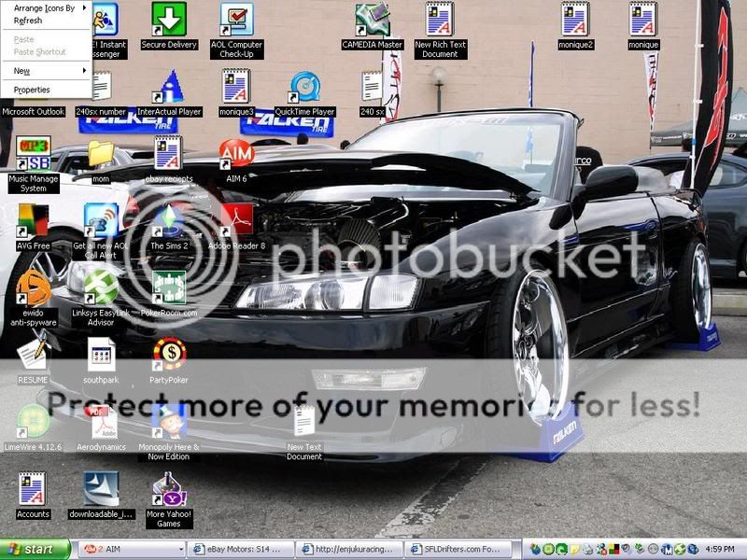Open LimeWire 4.12.6 shortcut
The width and height of the screenshot is (747, 560).
[x=33, y=422]
